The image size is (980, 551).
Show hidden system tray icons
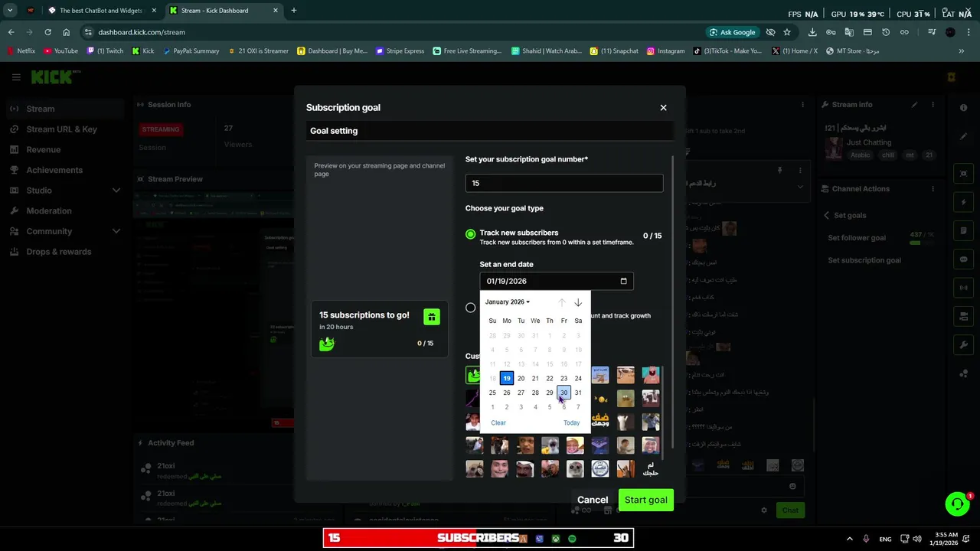(x=849, y=539)
